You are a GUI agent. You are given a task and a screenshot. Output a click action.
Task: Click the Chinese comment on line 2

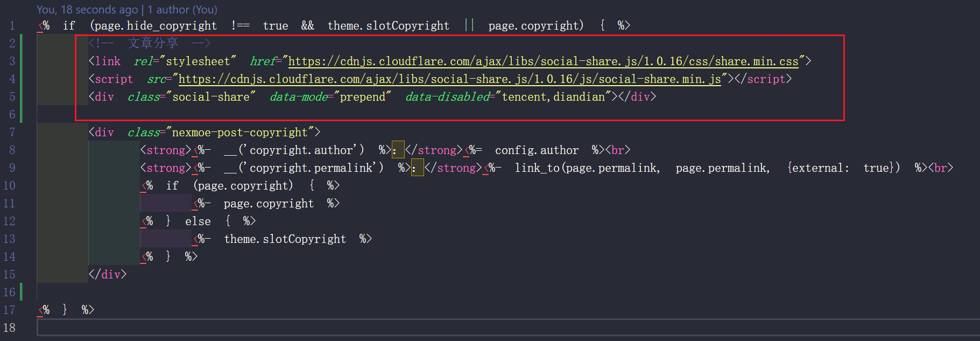152,43
